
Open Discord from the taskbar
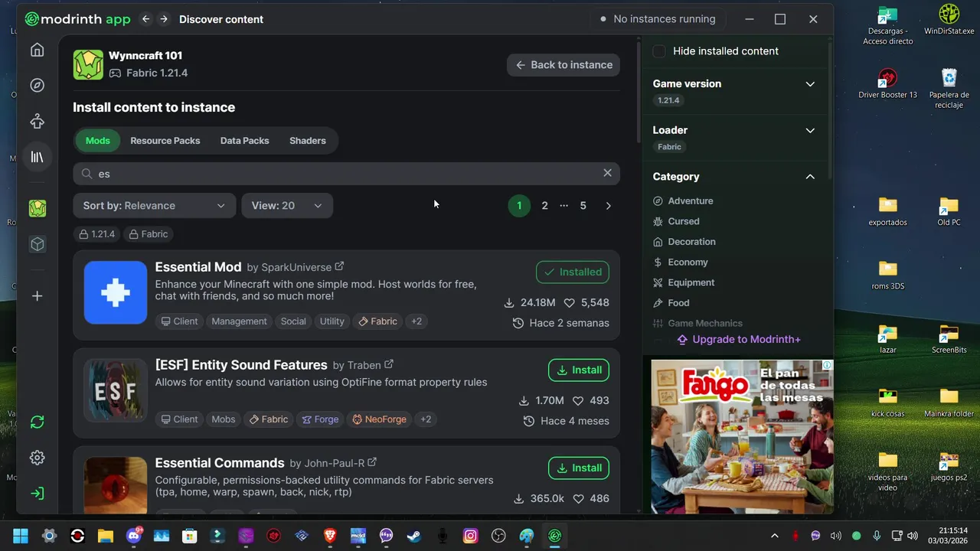point(134,536)
